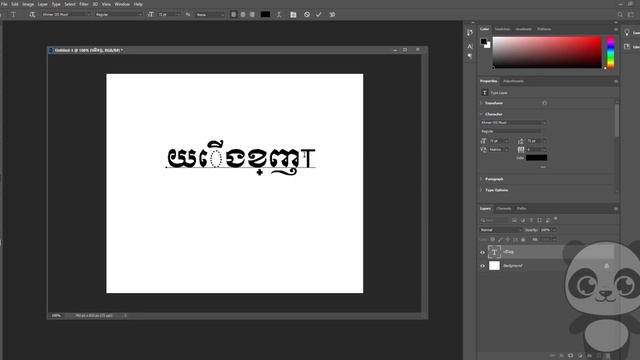The height and width of the screenshot is (360, 640).
Task: Click the Type tool preset icon in options bar
Action: 13,14
